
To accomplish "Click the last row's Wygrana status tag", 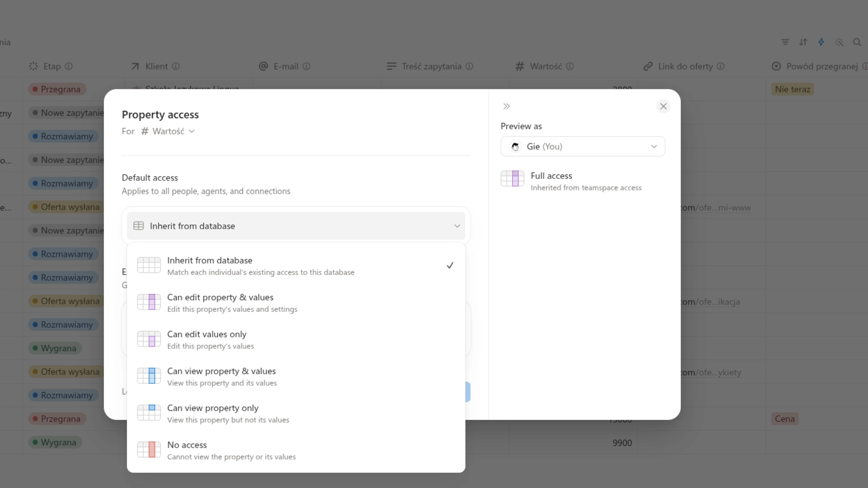I will point(55,442).
